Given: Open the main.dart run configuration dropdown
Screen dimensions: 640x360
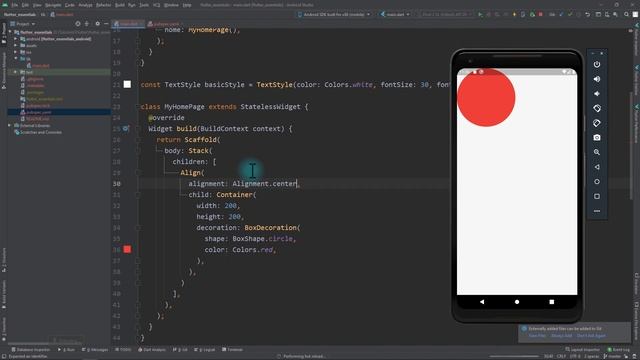Looking at the screenshot, I should (395, 14).
